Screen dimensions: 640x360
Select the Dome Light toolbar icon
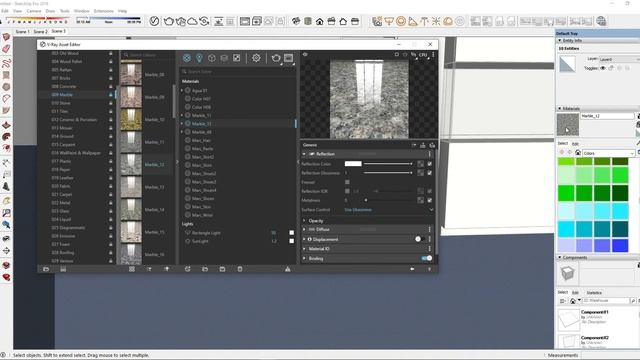click(448, 21)
